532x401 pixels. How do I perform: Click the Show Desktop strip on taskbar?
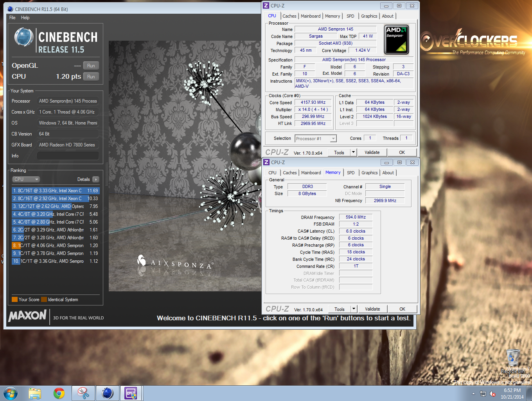[x=529, y=394]
